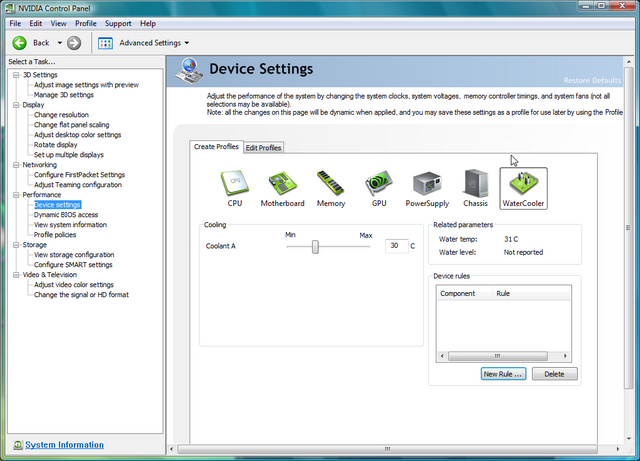The width and height of the screenshot is (640, 461).
Task: Open the Back history dropdown arrow
Action: pyautogui.click(x=60, y=43)
